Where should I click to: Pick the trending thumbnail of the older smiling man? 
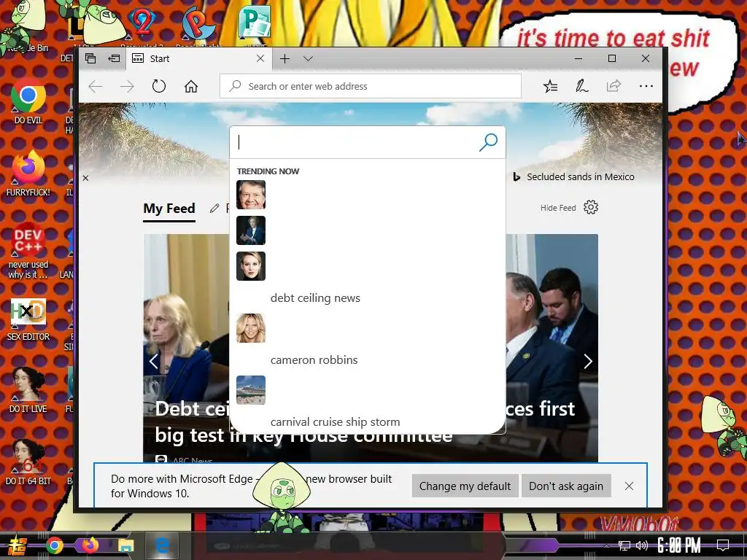point(251,195)
